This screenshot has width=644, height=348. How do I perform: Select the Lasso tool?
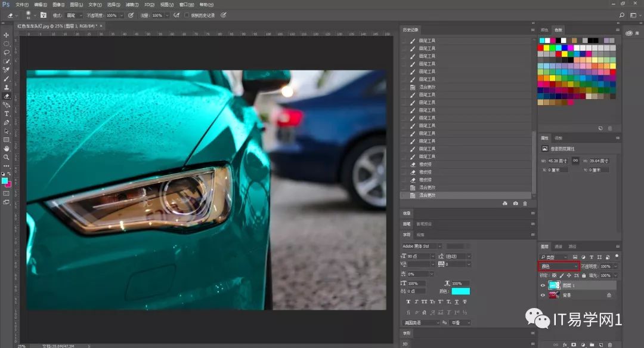click(x=7, y=52)
